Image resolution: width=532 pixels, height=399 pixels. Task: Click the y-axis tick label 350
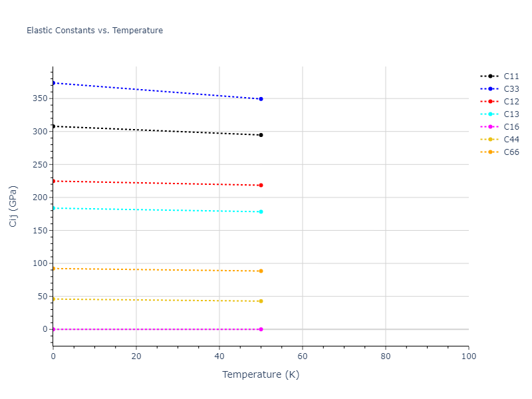[39, 98]
